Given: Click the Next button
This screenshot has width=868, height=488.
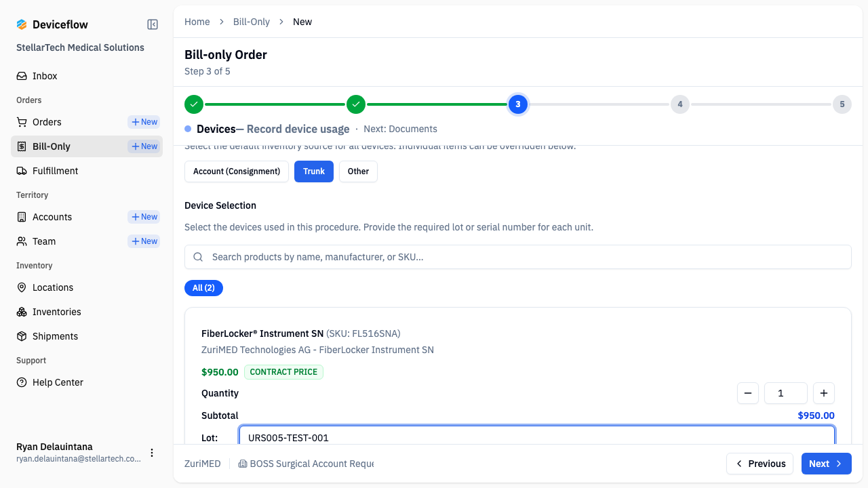Looking at the screenshot, I should [826, 464].
